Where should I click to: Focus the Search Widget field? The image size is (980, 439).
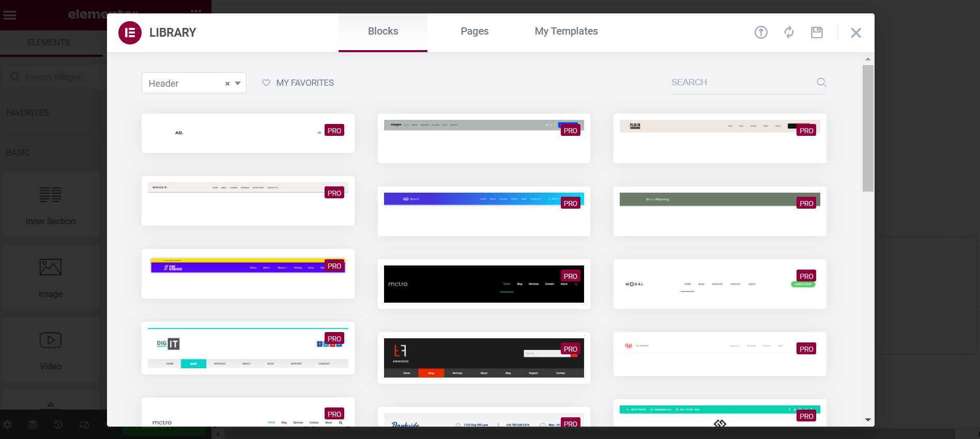[53, 77]
